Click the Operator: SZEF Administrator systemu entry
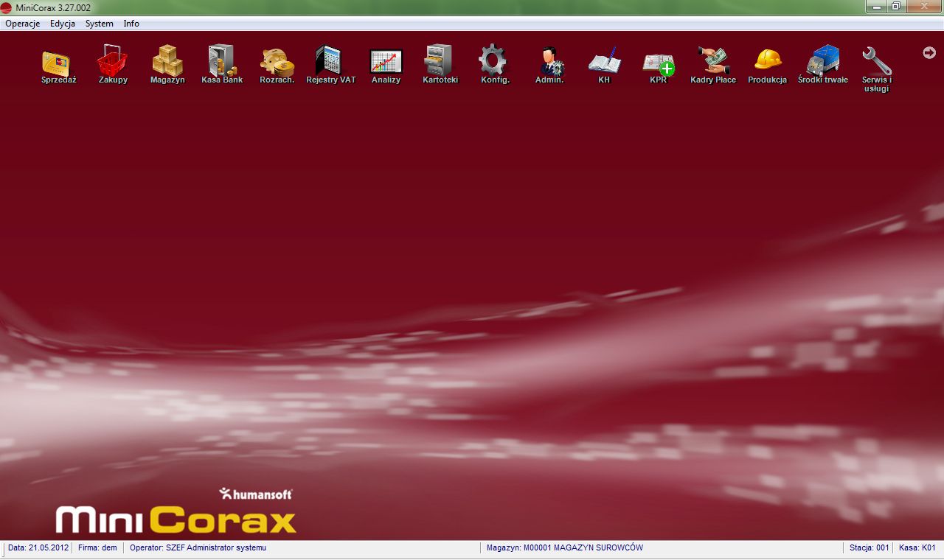Screen dimensions: 944x560 [198, 548]
